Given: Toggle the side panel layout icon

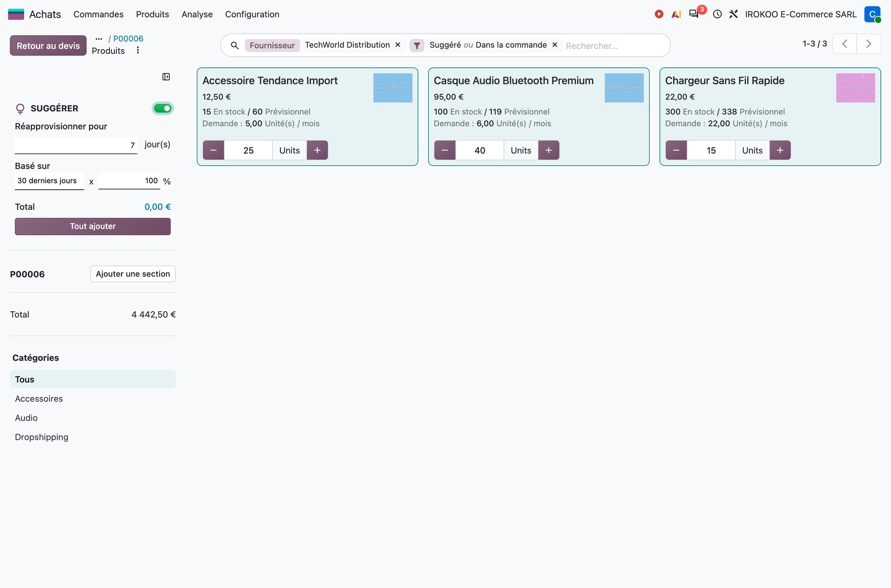Looking at the screenshot, I should 166,77.
